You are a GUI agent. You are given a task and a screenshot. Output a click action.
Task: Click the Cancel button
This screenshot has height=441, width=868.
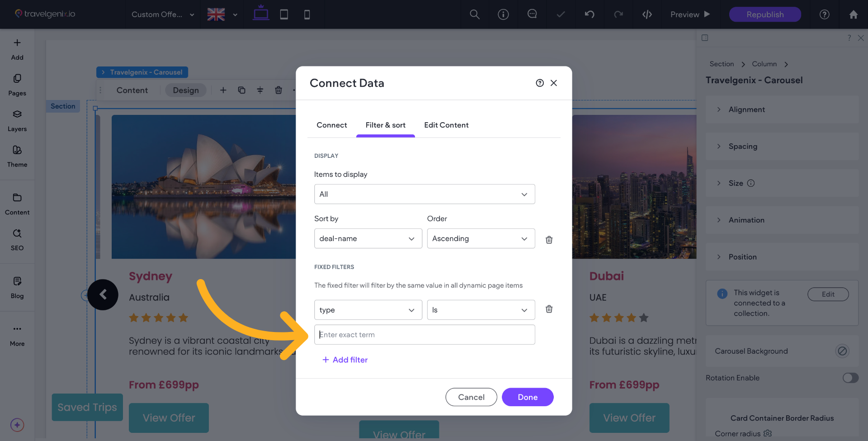point(471,397)
